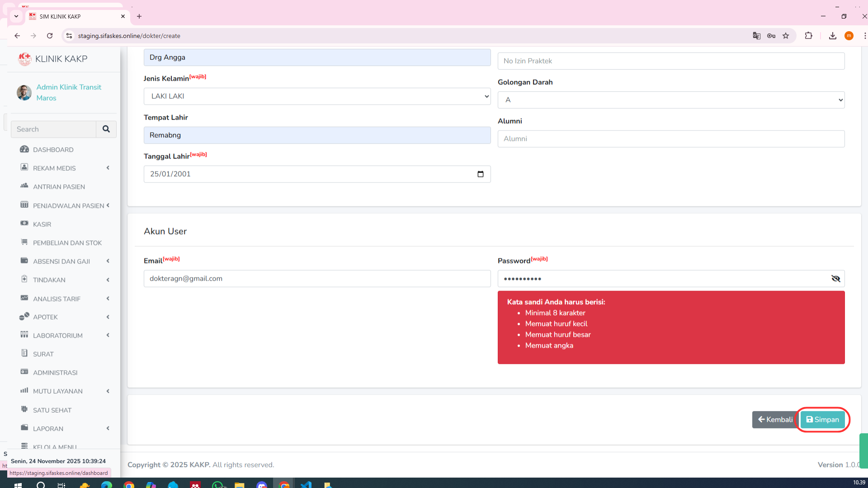Click the Google Translate icon in address bar
This screenshot has height=488, width=868.
756,36
